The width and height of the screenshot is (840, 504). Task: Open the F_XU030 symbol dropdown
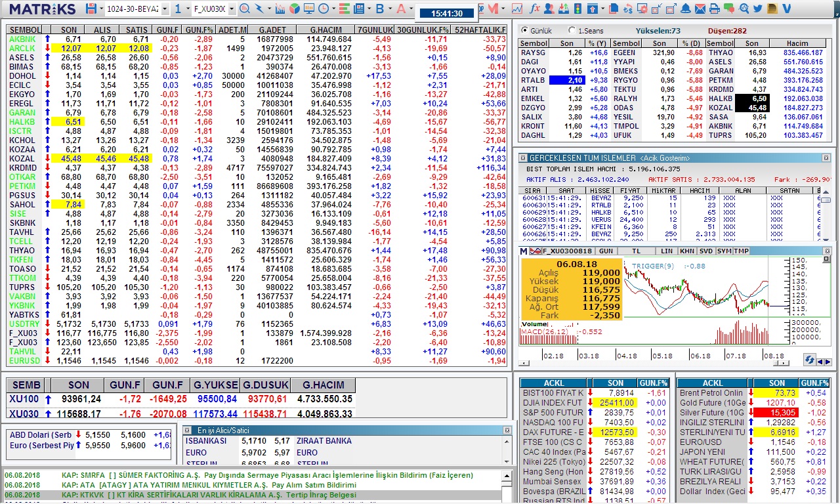click(232, 9)
